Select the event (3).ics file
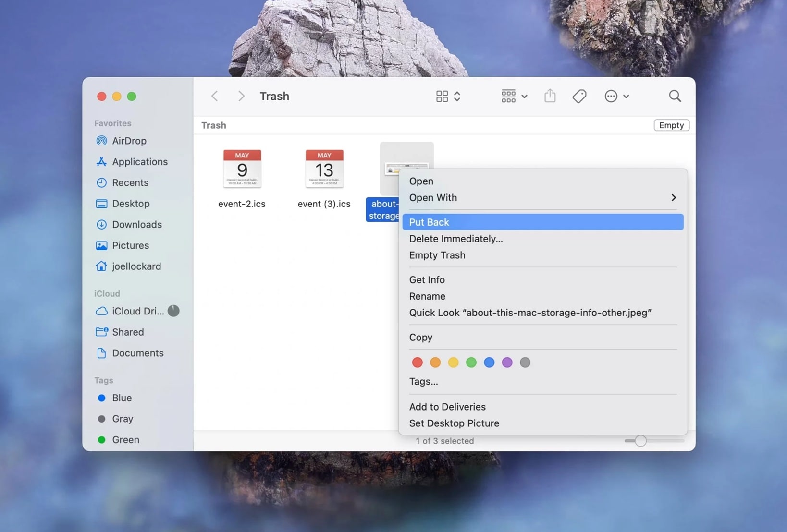Image resolution: width=787 pixels, height=532 pixels. tap(324, 179)
